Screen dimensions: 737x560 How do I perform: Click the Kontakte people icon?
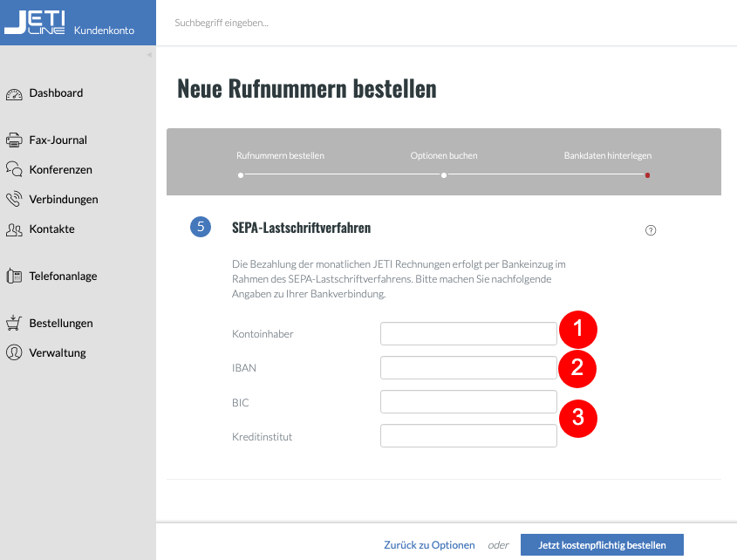pyautogui.click(x=14, y=229)
